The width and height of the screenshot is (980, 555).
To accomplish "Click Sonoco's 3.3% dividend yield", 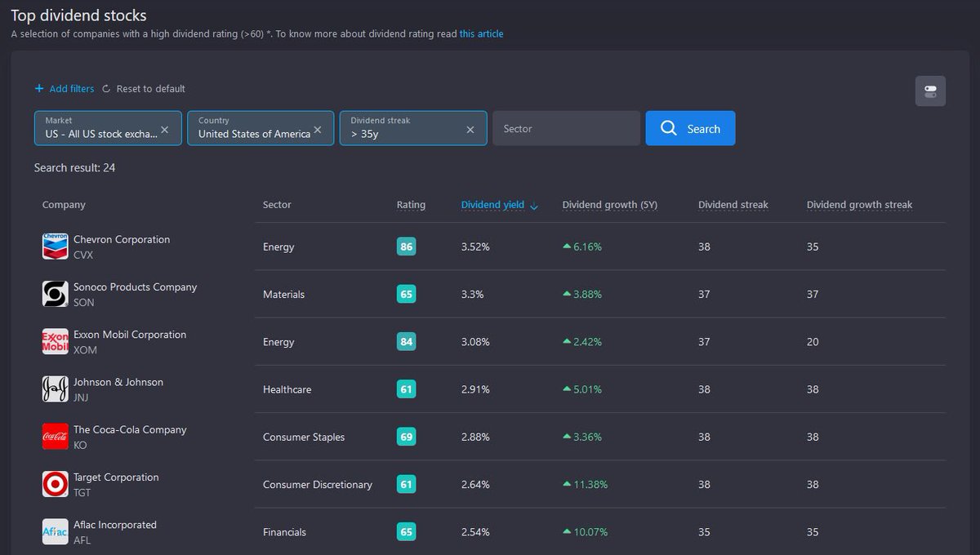I will 472,294.
